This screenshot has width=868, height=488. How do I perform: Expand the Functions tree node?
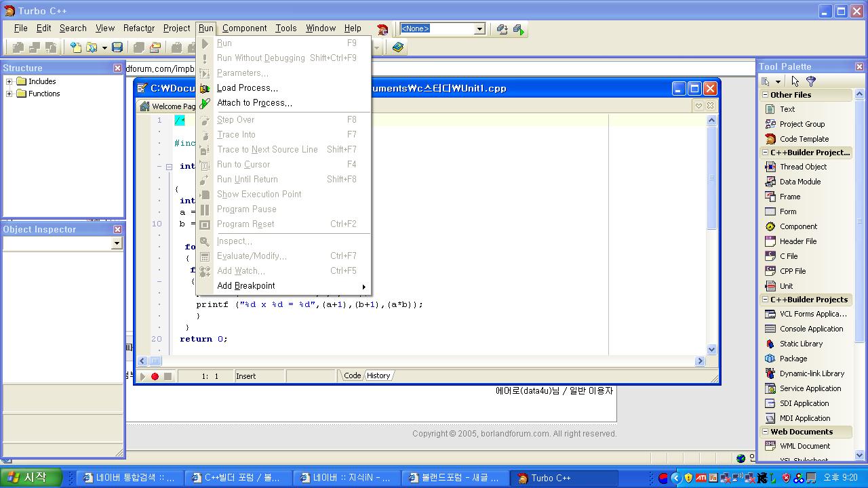(x=9, y=94)
